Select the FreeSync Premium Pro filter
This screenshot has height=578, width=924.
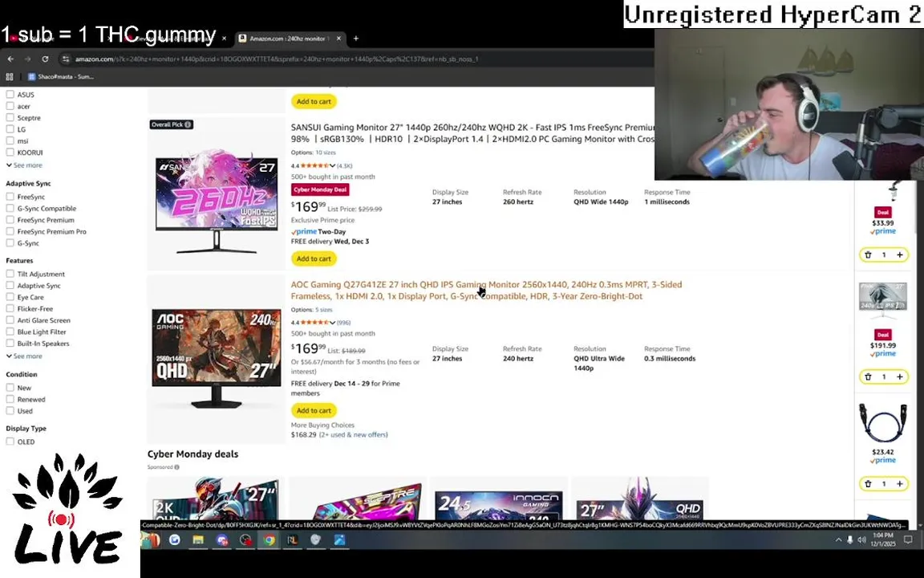10,231
